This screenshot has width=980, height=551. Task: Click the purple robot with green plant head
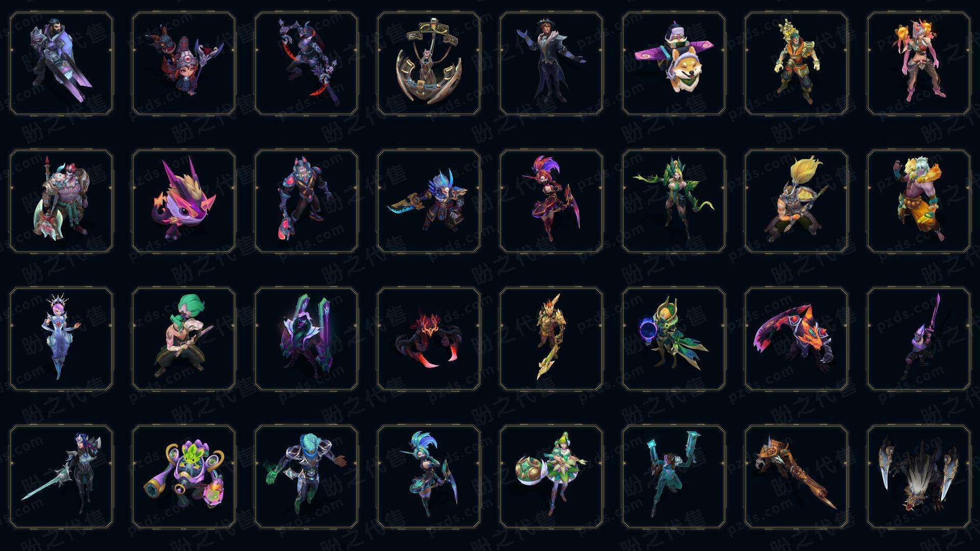coord(184,477)
